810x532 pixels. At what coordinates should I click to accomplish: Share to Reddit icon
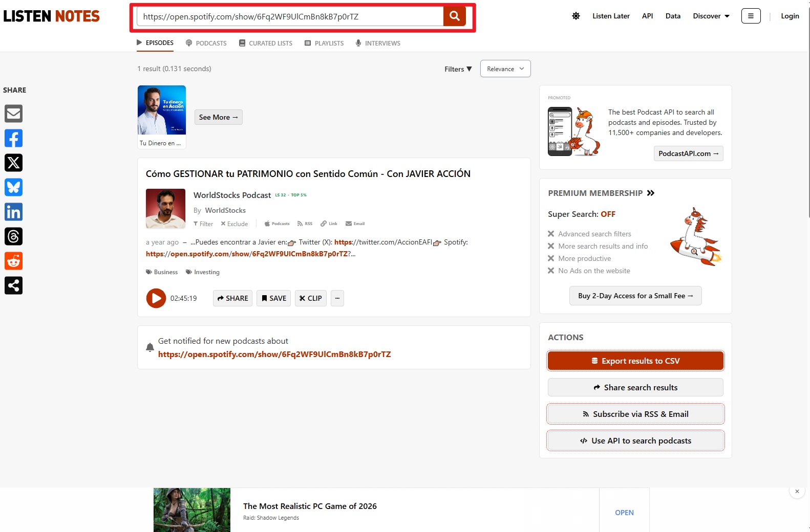coord(14,261)
